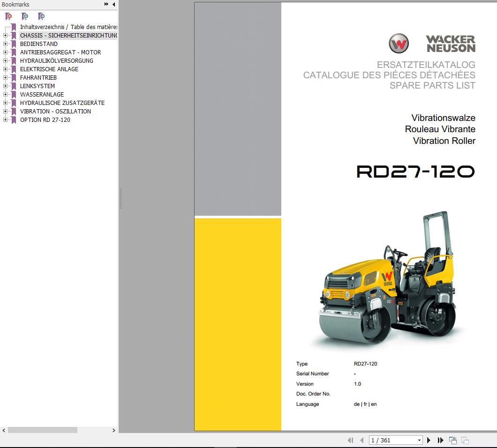Click the greyed go to next view icon
Image resolution: width=497 pixels, height=448 pixels.
point(465,440)
